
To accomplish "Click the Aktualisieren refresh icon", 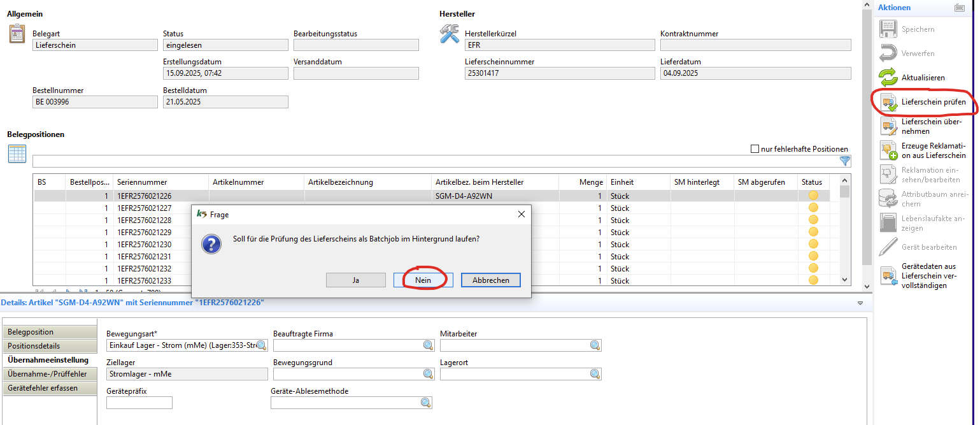I will [888, 77].
